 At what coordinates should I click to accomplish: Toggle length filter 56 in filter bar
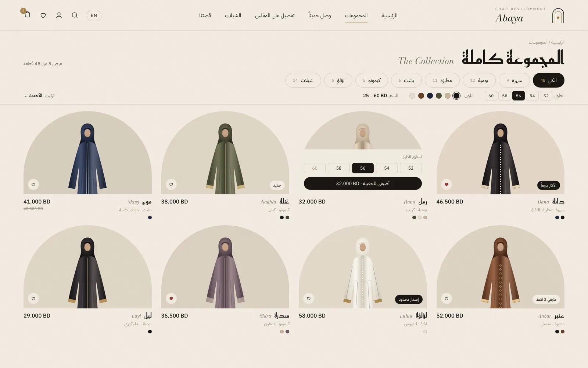tap(519, 96)
